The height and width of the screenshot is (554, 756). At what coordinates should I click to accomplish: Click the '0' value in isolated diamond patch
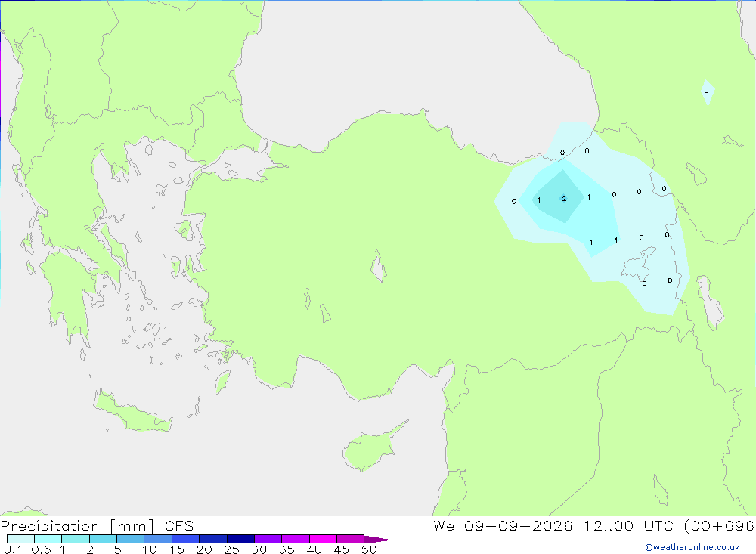point(706,91)
